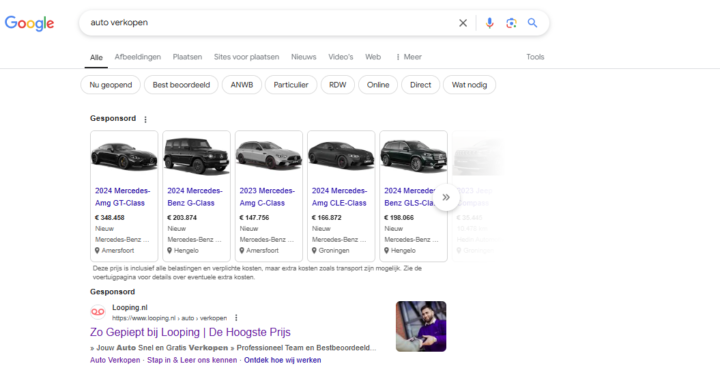Select the Direct filter chip
The image size is (720, 379).
[421, 85]
